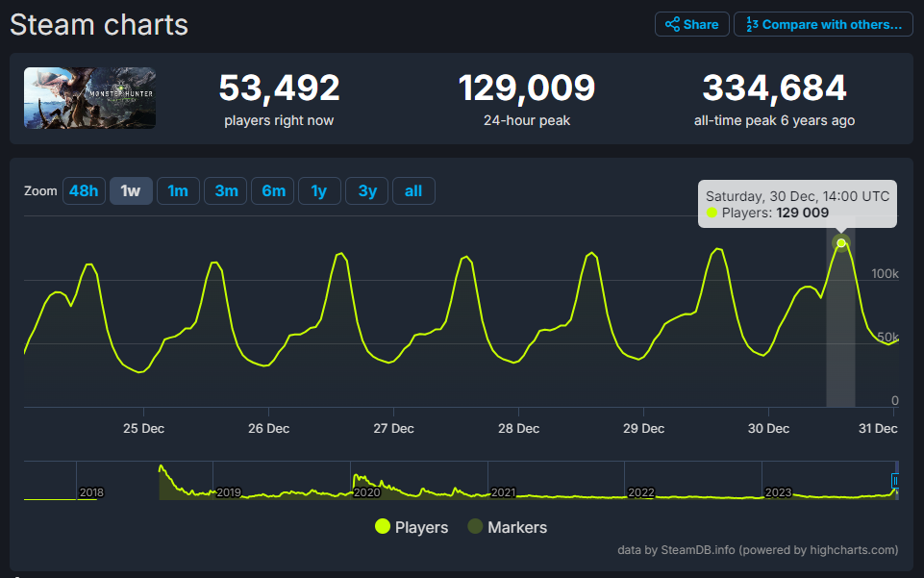This screenshot has height=578, width=924.
Task: Set chart zoom to 1y
Action: [x=319, y=190]
